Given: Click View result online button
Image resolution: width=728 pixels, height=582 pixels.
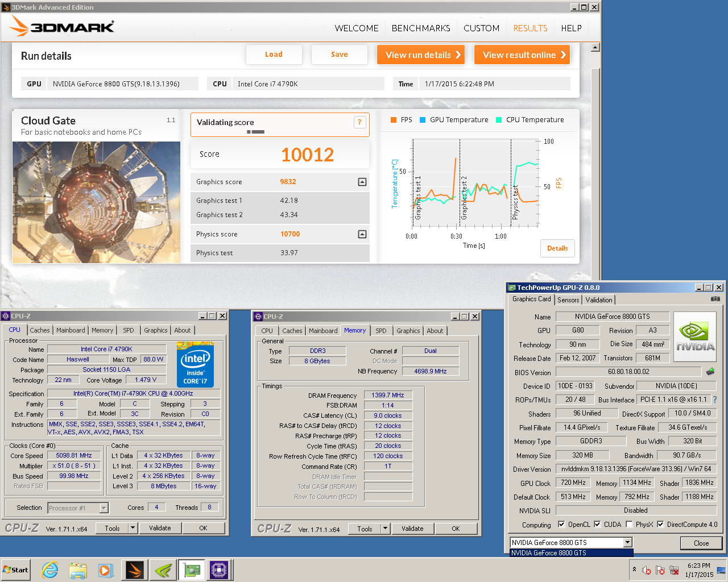Looking at the screenshot, I should tap(522, 55).
